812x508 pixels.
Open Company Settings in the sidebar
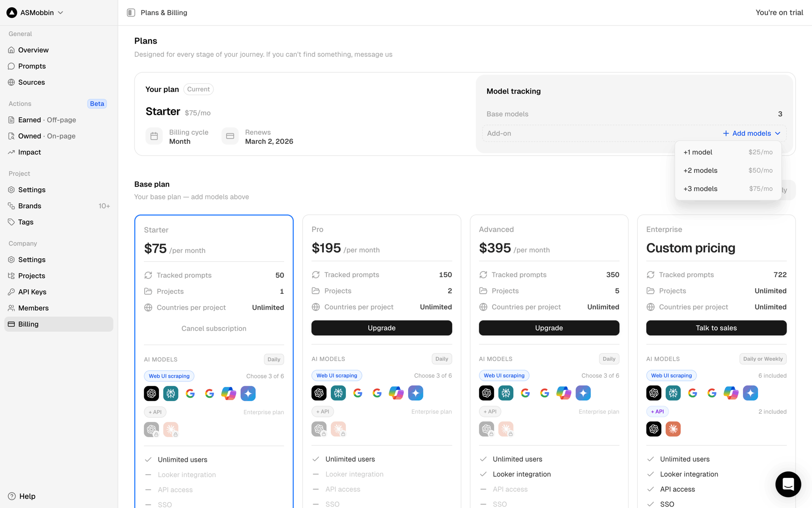(x=59, y=260)
